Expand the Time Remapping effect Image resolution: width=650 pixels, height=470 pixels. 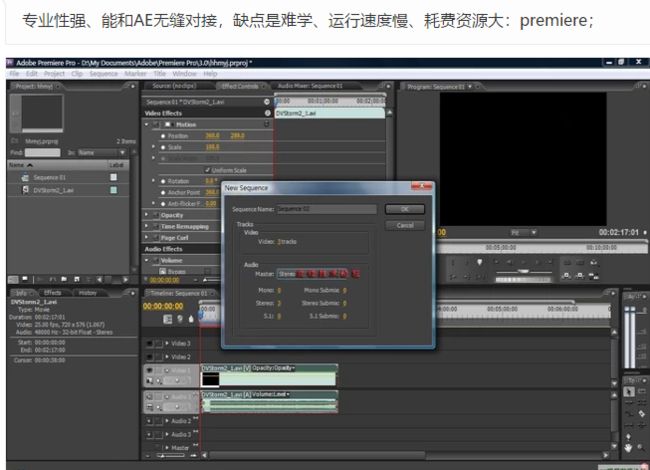click(146, 226)
